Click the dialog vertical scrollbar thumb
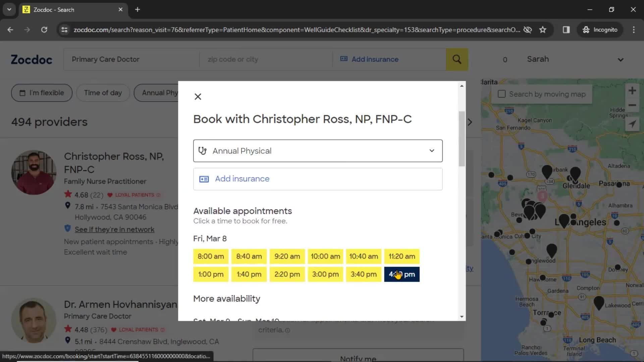The height and width of the screenshot is (362, 644). [x=462, y=138]
